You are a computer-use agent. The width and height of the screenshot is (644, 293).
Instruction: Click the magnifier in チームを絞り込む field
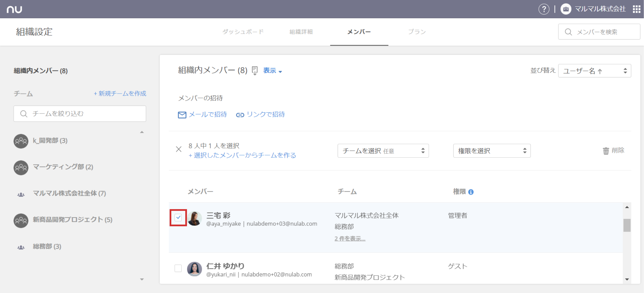pos(24,114)
